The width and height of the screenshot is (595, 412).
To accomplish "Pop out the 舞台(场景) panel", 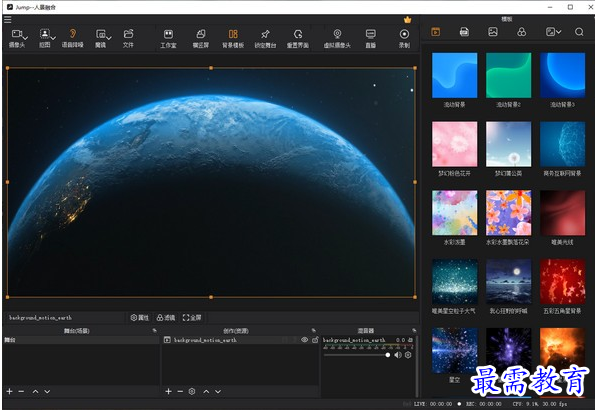I will point(154,330).
